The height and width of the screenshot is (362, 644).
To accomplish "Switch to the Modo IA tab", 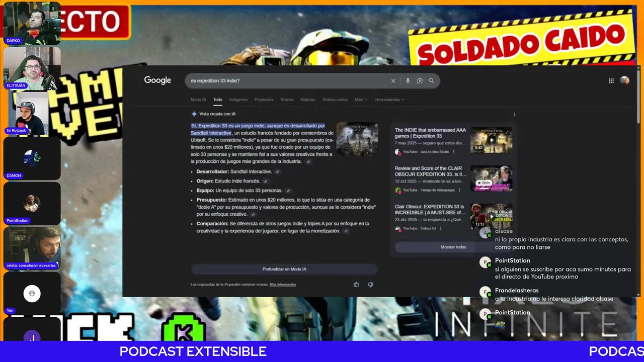I will (x=198, y=100).
